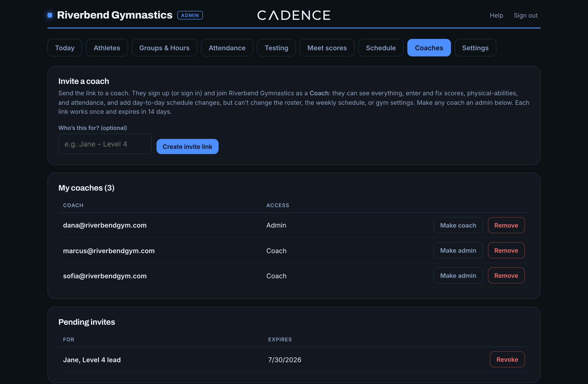
Task: Switch to the Schedule tab
Action: (381, 48)
